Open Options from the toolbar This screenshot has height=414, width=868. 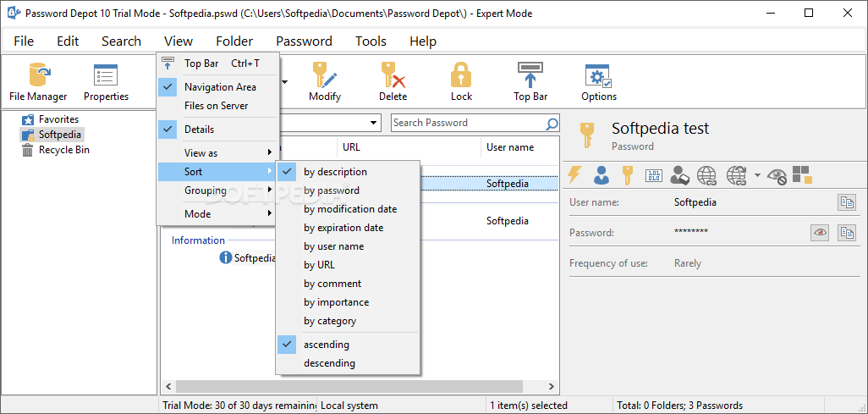point(598,82)
